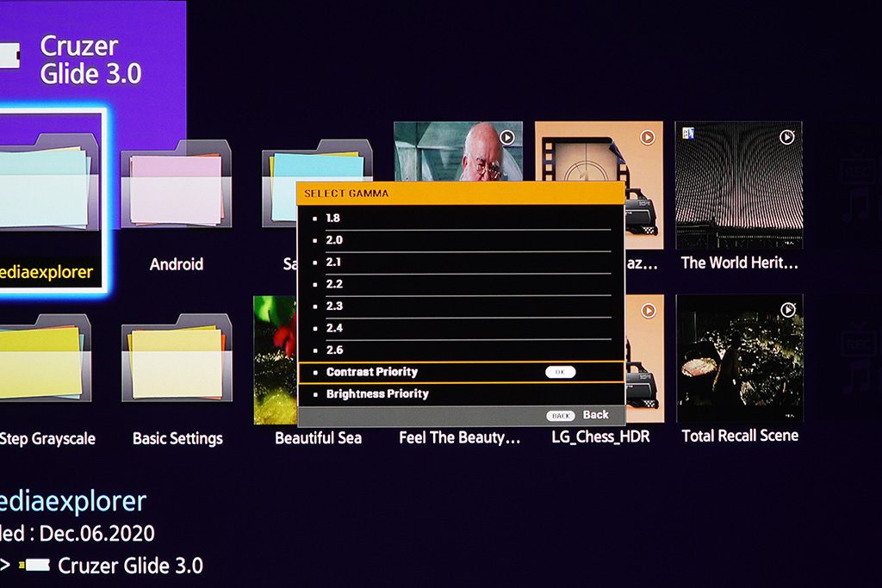This screenshot has width=882, height=588.
Task: Open the Step Grayscale folder
Action: 45,357
